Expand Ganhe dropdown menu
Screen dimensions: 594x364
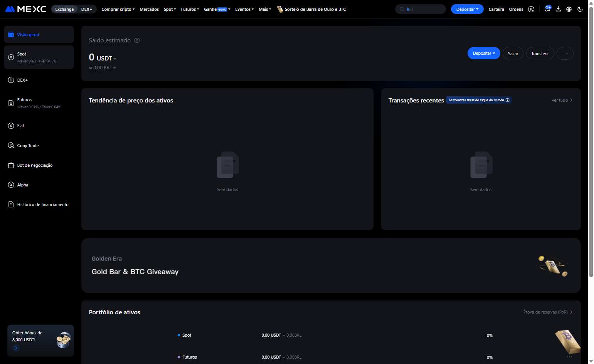click(x=217, y=9)
